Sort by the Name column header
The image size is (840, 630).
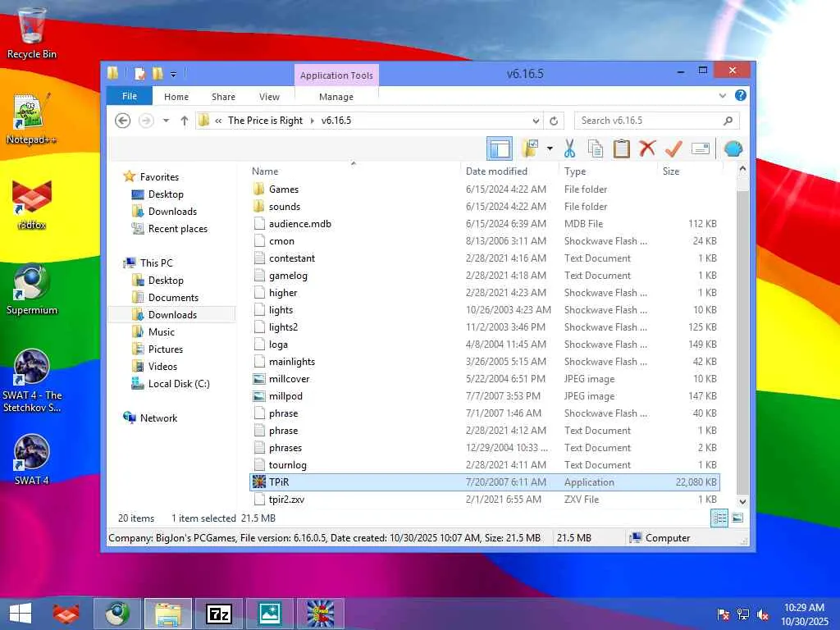pos(354,171)
